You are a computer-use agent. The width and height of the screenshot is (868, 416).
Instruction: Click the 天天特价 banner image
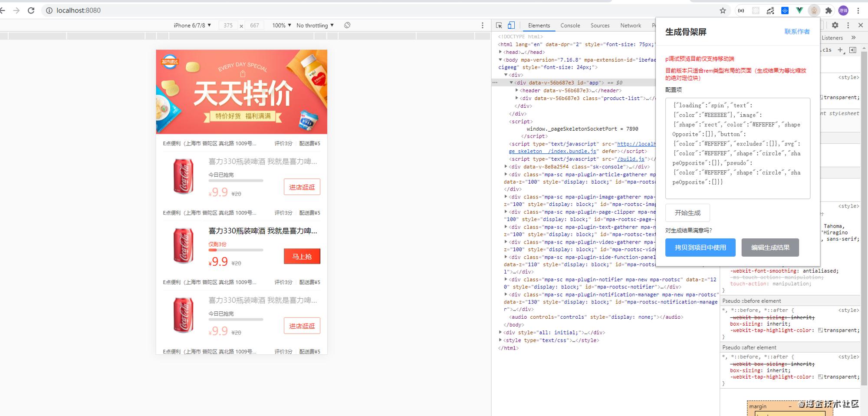coord(242,92)
